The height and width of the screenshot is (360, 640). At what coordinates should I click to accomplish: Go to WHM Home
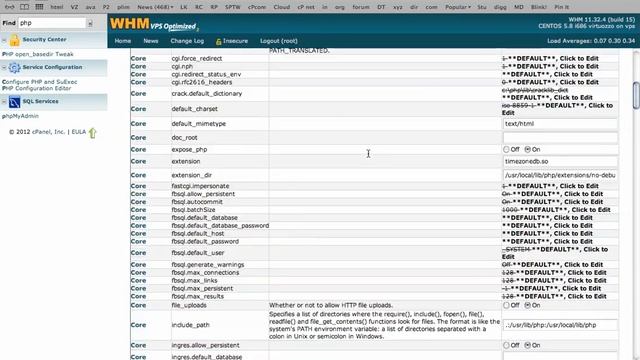122,41
